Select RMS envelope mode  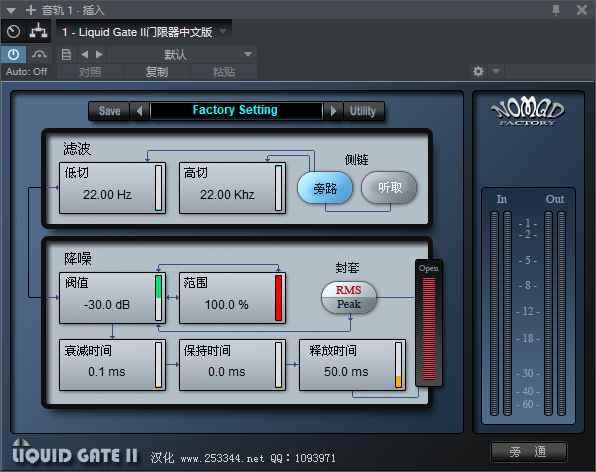[x=349, y=290]
